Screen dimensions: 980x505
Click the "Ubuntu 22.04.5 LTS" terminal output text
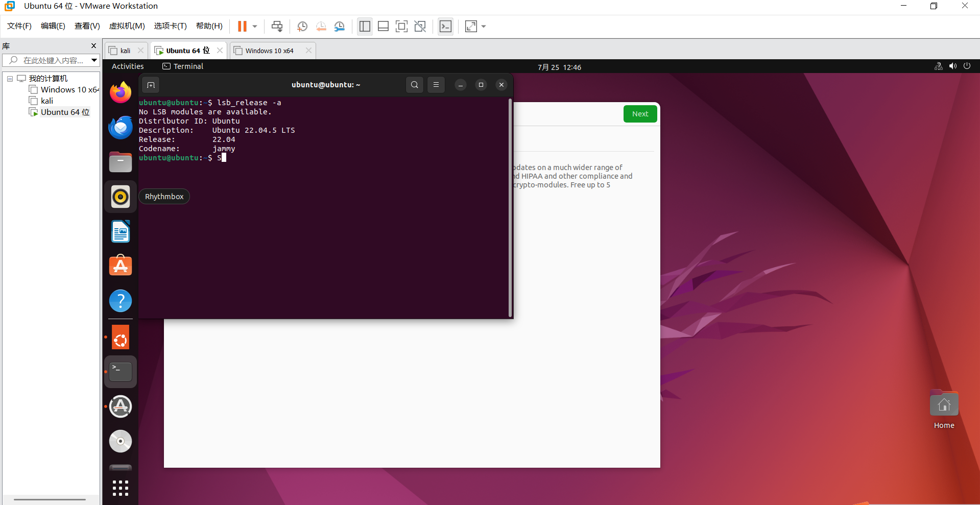253,130
